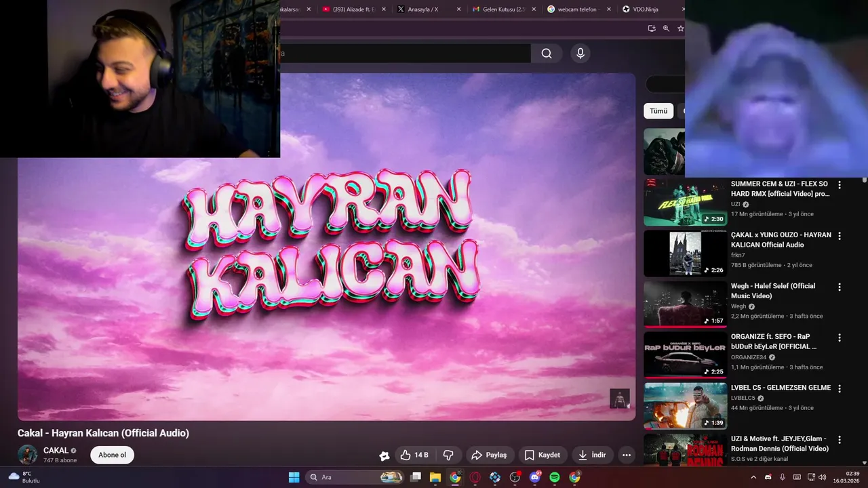The height and width of the screenshot is (488, 868).
Task: Open Spotify from the taskbar
Action: pyautogui.click(x=555, y=477)
